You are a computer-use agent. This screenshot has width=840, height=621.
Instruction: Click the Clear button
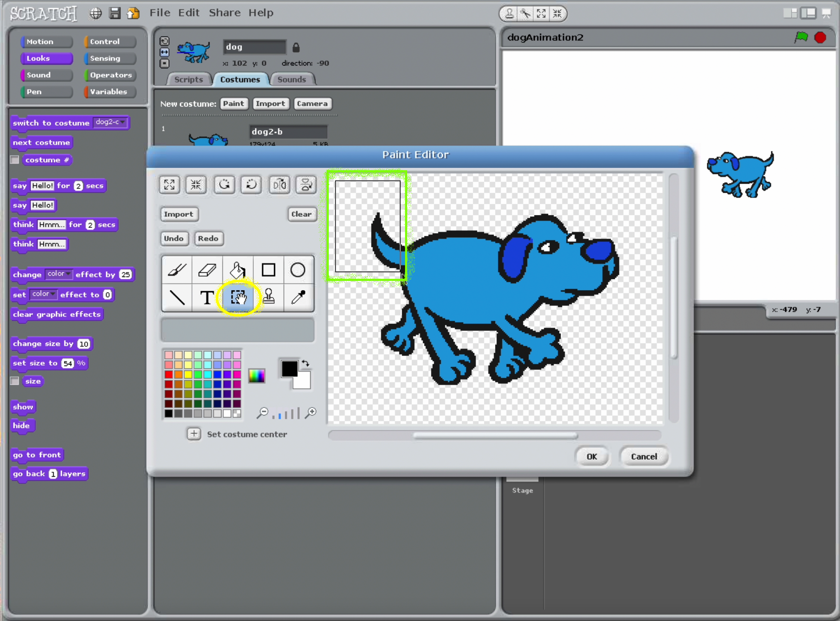[301, 214]
